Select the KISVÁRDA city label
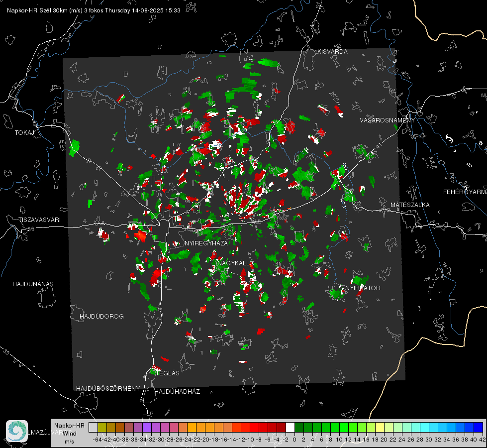The width and height of the screenshot is (487, 448). pos(332,52)
